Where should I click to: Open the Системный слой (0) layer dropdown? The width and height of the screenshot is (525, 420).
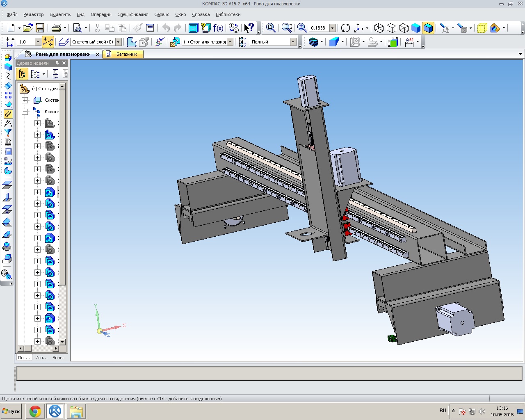(119, 42)
